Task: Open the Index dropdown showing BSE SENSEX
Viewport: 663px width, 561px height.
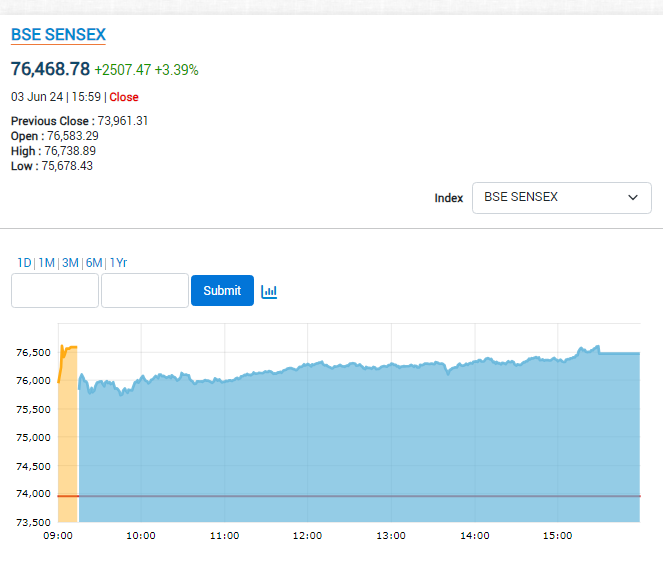Action: 561,198
